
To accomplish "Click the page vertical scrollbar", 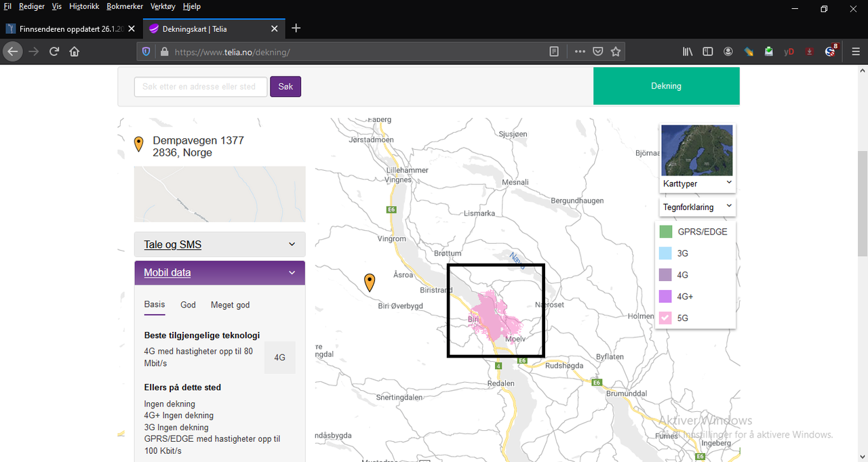I will click(862, 203).
